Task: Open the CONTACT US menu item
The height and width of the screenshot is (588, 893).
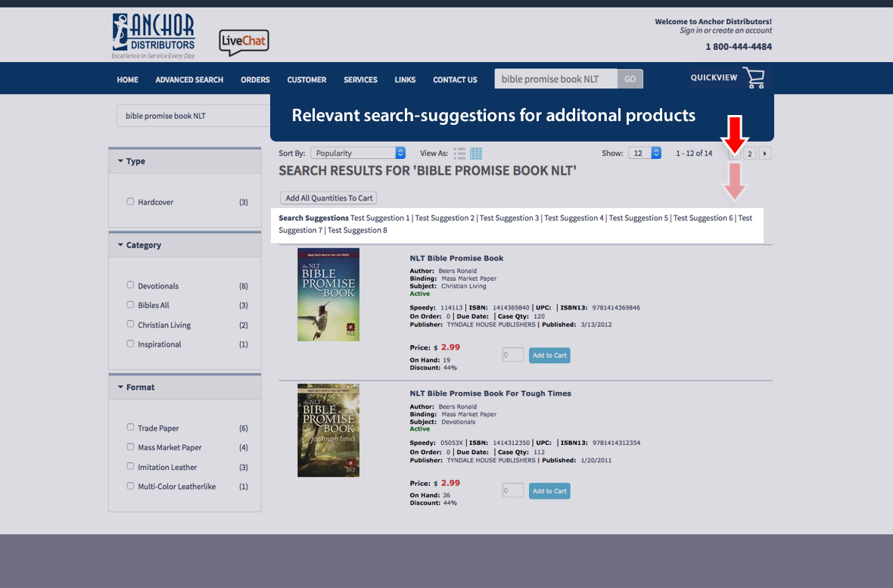Action: (455, 79)
